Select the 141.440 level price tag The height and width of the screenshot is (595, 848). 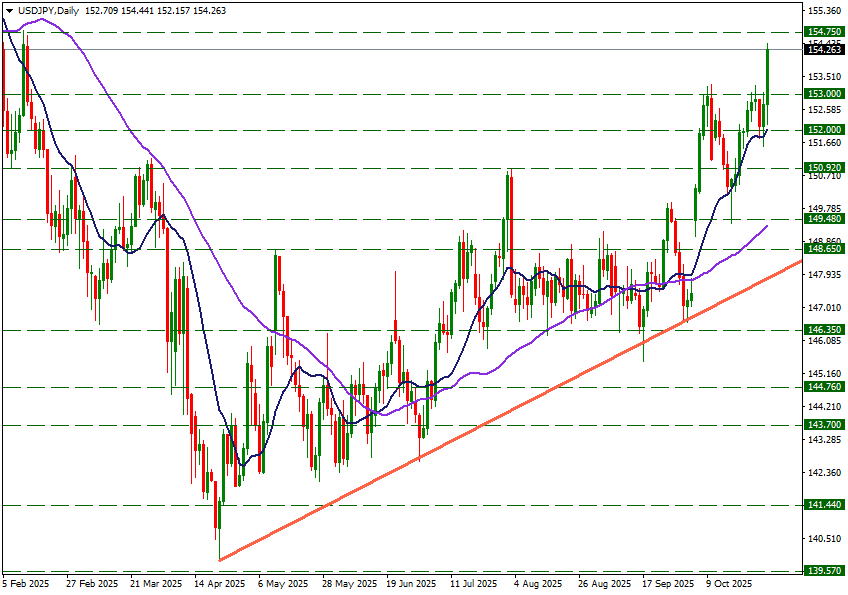click(x=824, y=505)
